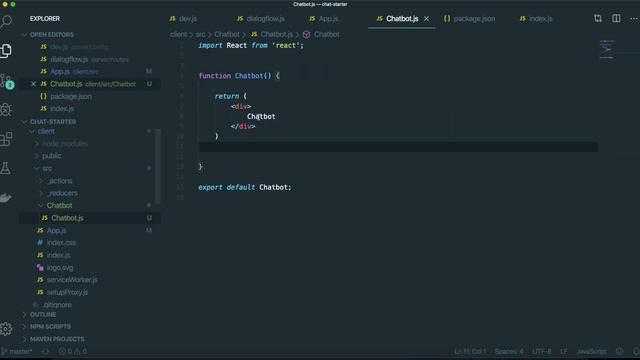
Task: Expand the public folder
Action: (52, 156)
